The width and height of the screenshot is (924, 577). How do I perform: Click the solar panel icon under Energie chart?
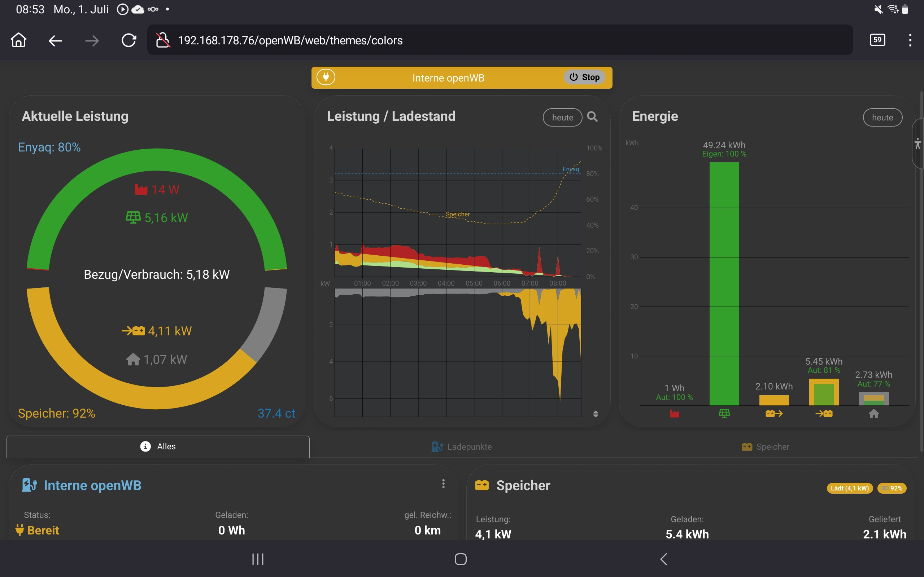point(724,414)
